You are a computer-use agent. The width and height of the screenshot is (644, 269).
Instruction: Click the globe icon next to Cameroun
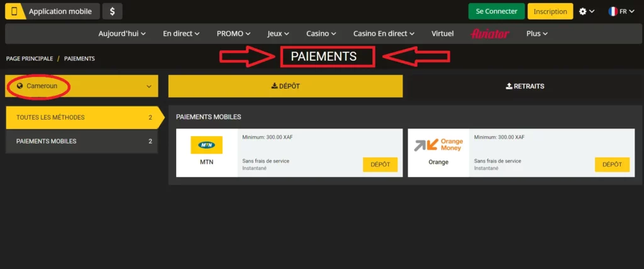[19, 86]
